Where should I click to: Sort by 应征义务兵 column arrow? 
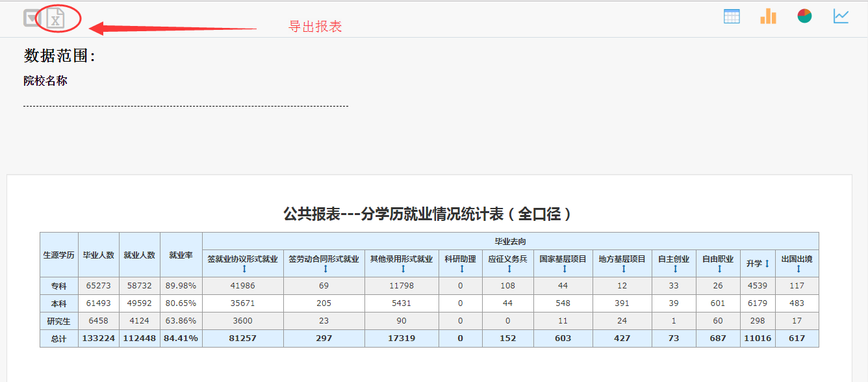click(508, 268)
